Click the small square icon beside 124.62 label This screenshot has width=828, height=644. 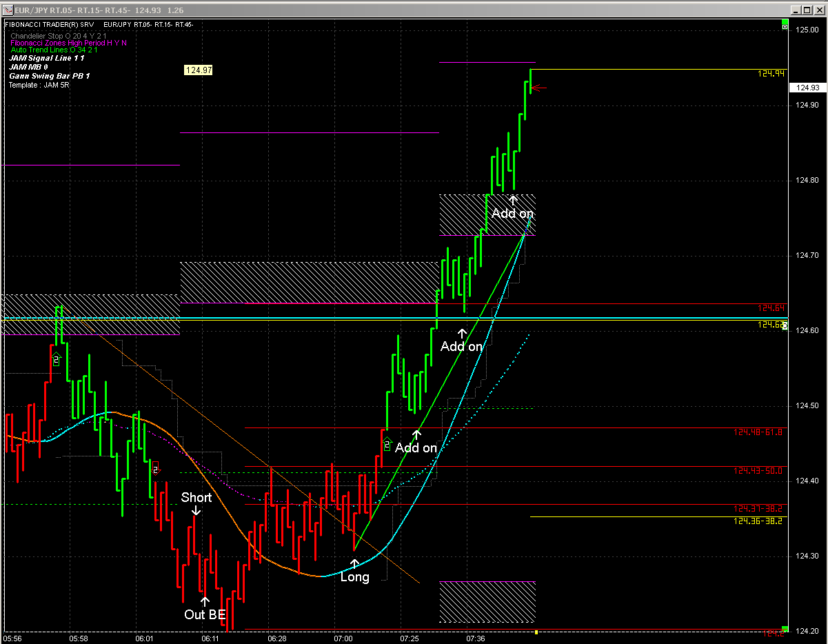pyautogui.click(x=785, y=324)
